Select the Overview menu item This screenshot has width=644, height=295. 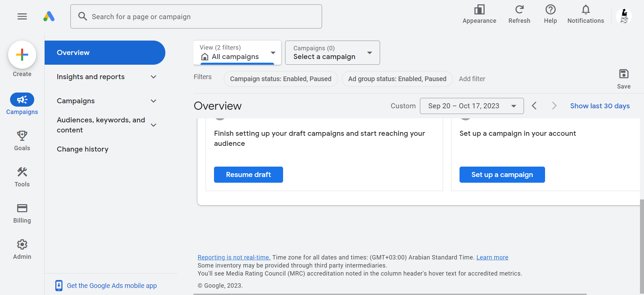[105, 53]
